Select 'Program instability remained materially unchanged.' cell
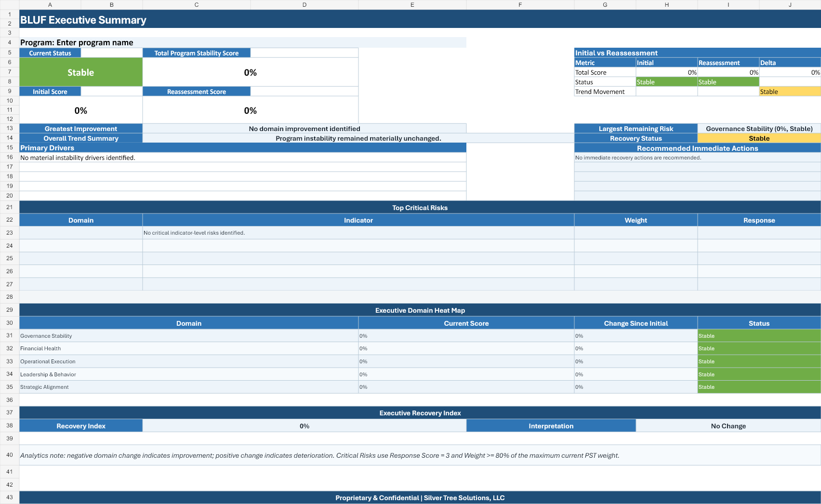821x504 pixels. (358, 138)
